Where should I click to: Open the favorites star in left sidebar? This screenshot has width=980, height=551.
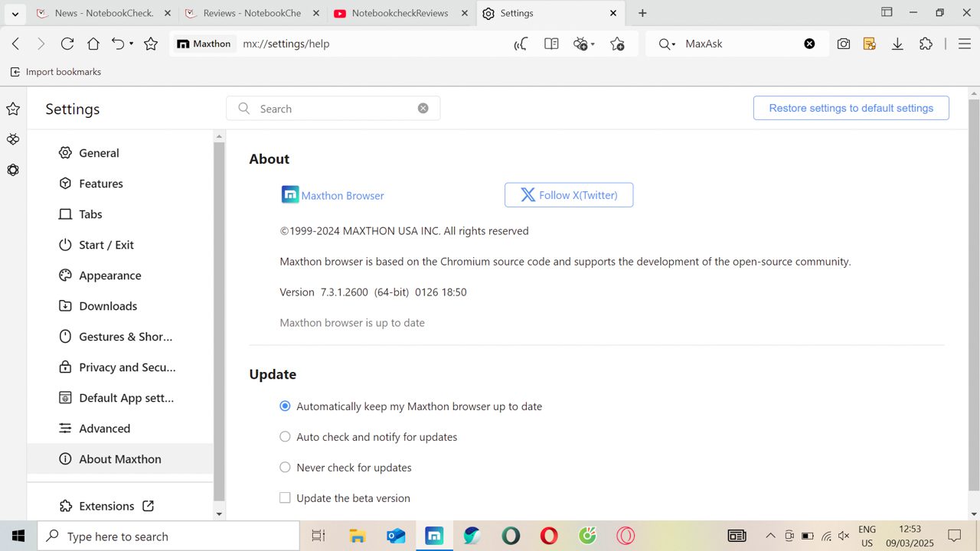click(13, 109)
